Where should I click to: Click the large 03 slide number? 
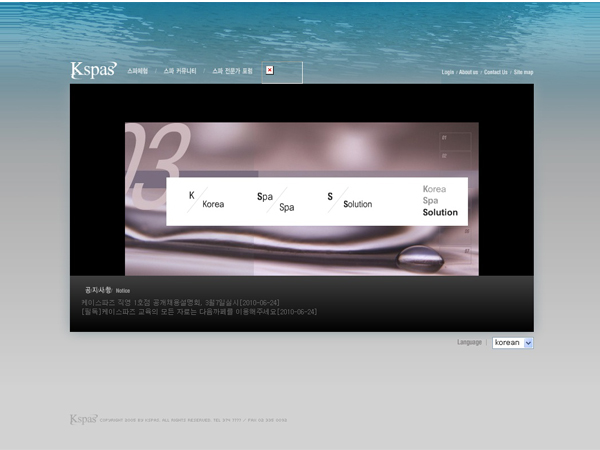[157, 155]
